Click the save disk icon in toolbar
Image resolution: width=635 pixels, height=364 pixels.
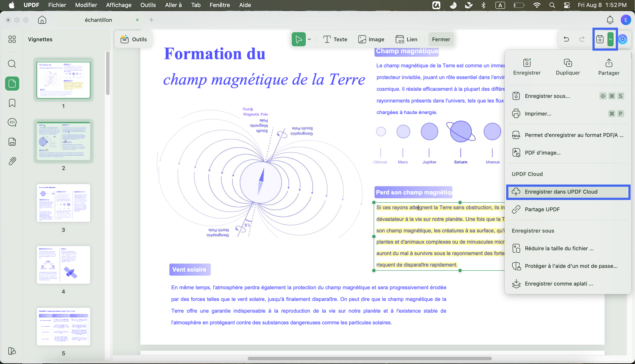pos(600,39)
